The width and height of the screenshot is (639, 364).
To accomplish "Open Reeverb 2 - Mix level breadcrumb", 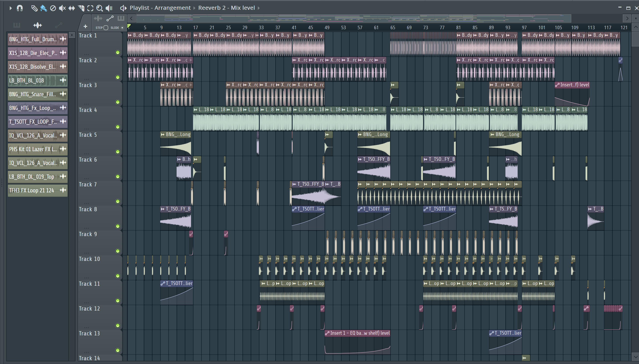I will coord(227,8).
